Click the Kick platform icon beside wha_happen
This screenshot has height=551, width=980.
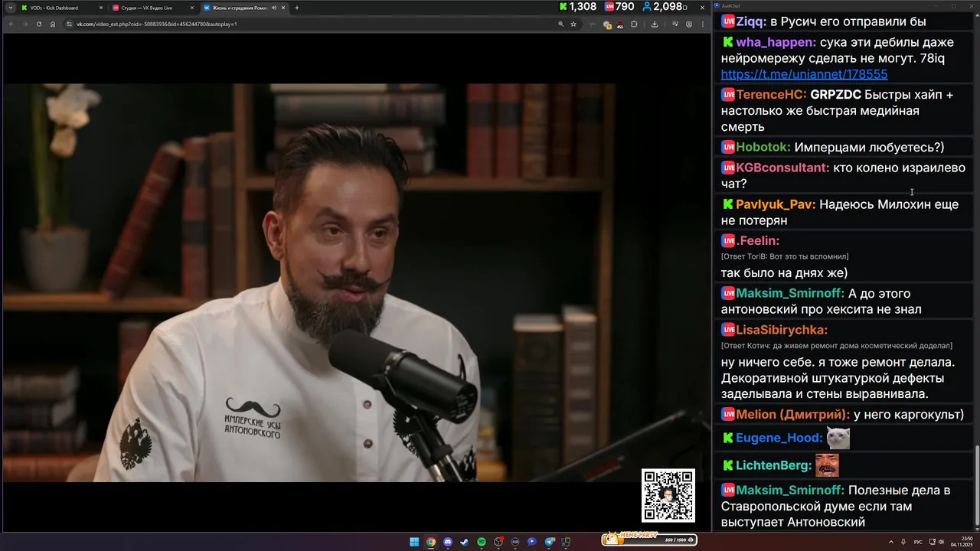727,42
